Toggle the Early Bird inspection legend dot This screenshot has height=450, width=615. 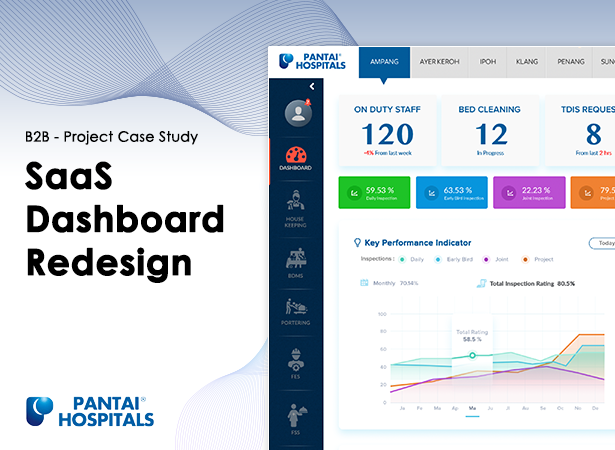coord(439,259)
